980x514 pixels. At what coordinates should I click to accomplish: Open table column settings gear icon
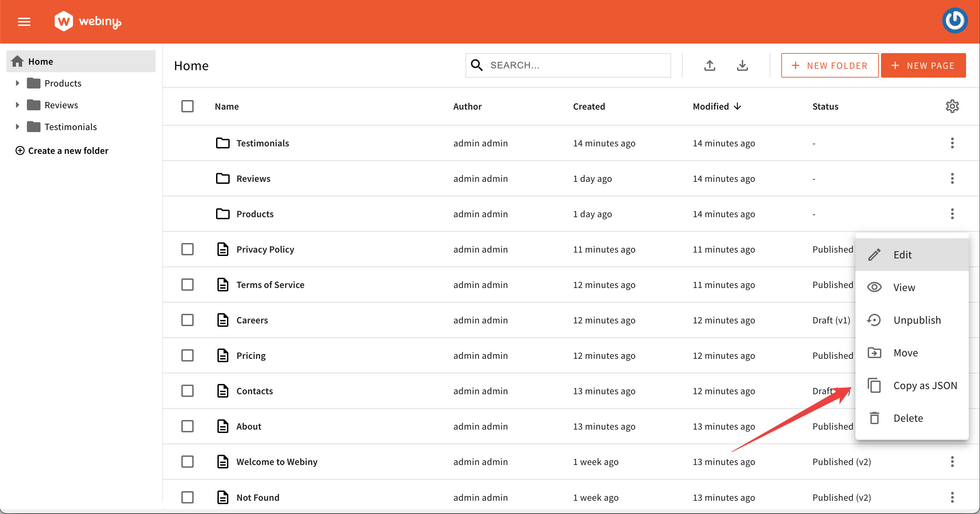pyautogui.click(x=952, y=106)
